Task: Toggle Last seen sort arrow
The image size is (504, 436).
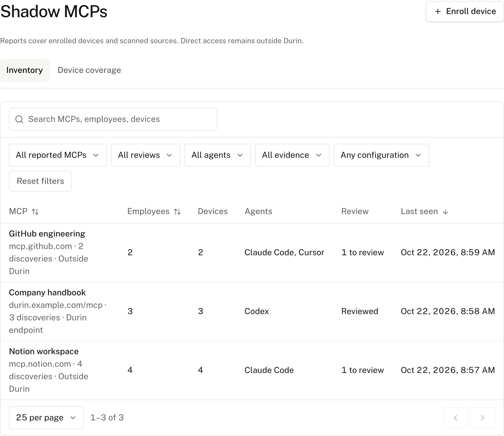Action: point(445,212)
